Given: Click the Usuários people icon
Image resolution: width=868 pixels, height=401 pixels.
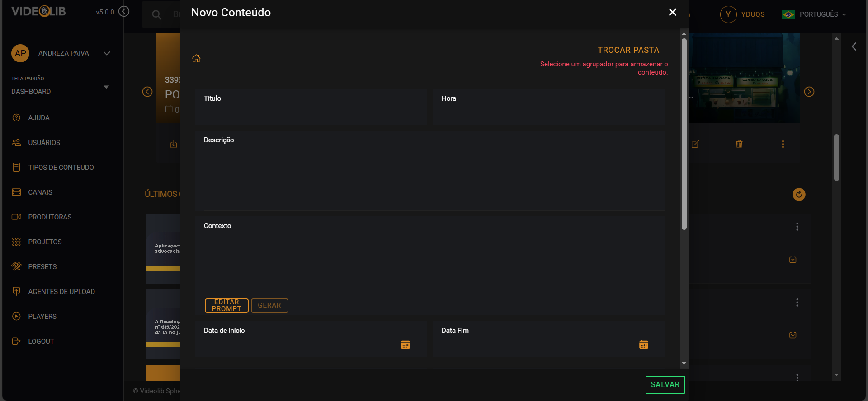Looking at the screenshot, I should 16,142.
